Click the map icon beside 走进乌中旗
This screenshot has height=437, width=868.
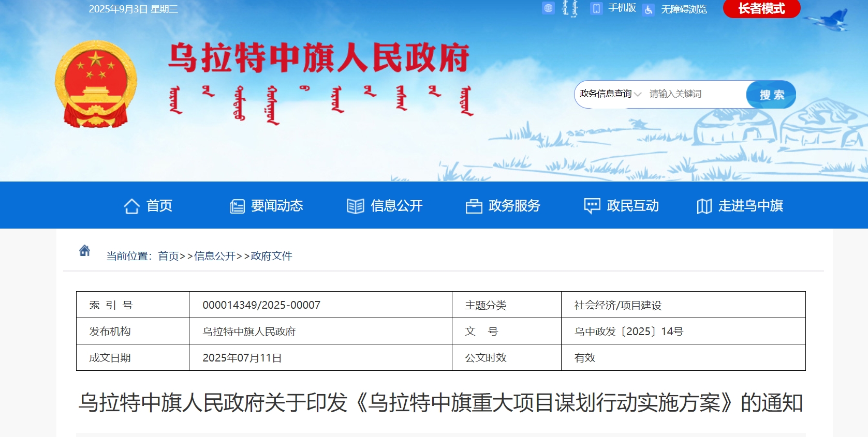click(x=704, y=206)
